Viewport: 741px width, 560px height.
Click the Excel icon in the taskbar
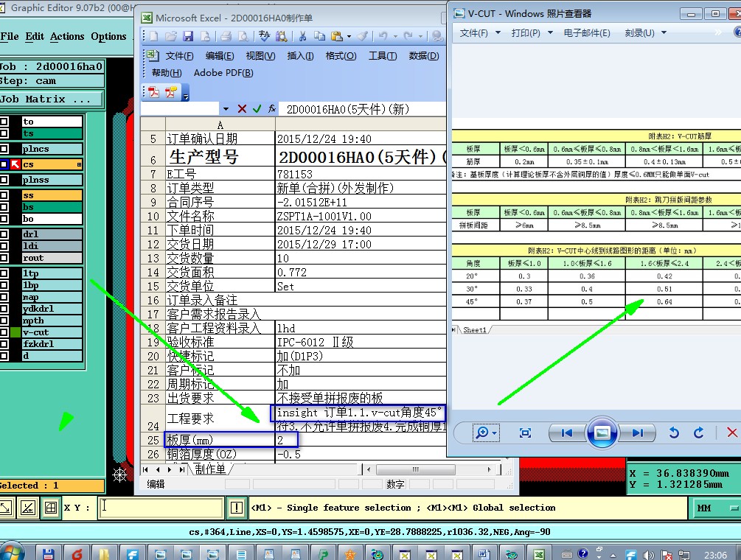[539, 554]
